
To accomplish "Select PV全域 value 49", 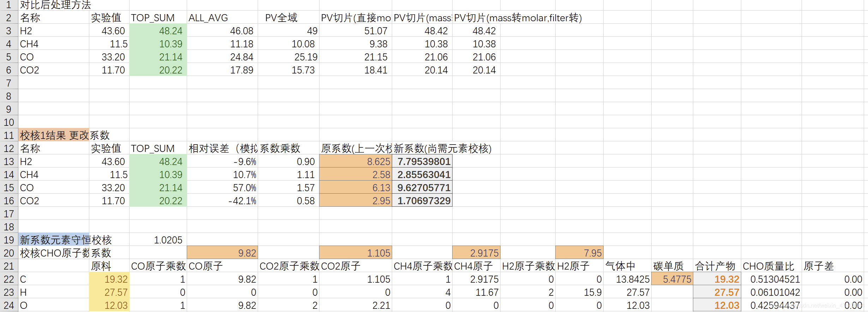I will point(288,30).
